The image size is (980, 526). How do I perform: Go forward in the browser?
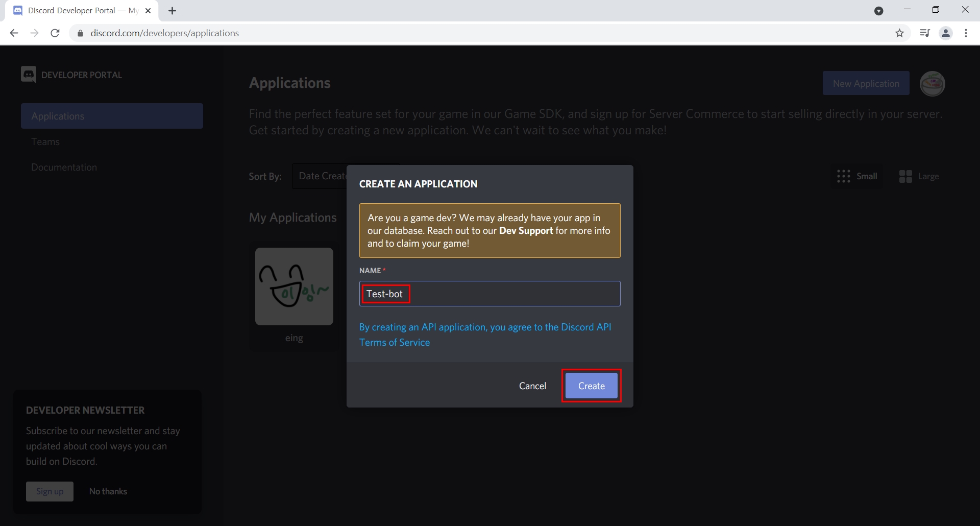point(35,33)
